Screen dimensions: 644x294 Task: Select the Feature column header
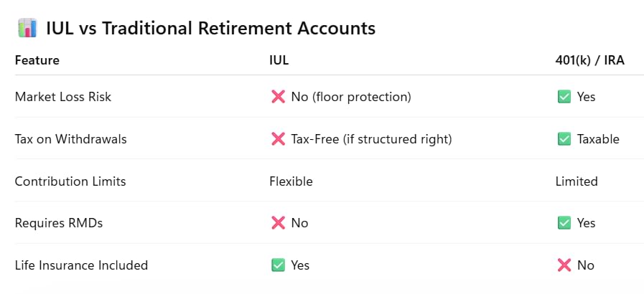pyautogui.click(x=37, y=60)
